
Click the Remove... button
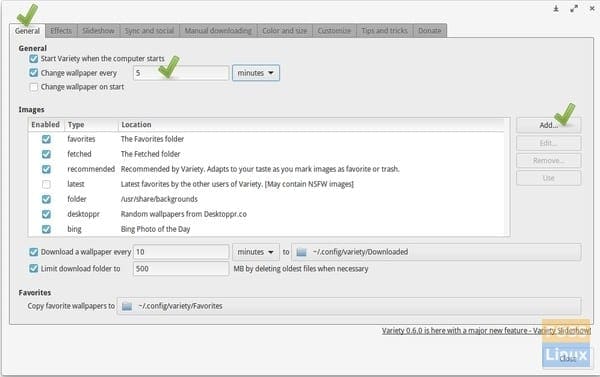548,161
